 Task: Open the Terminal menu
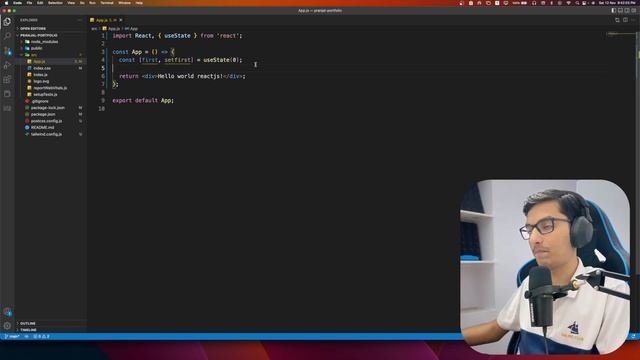(x=107, y=3)
